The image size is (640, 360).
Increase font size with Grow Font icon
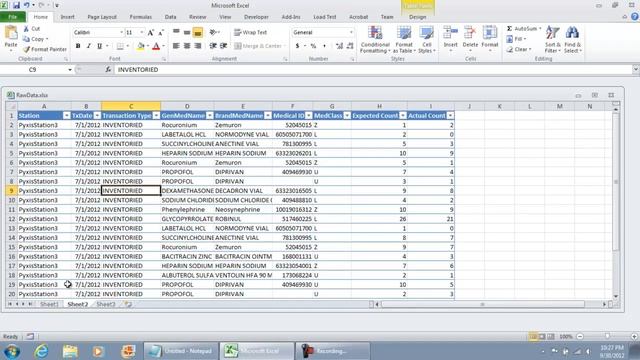(151, 33)
